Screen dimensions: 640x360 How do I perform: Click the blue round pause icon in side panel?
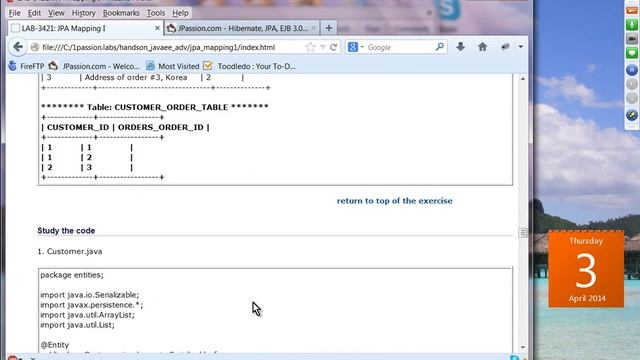(x=632, y=70)
